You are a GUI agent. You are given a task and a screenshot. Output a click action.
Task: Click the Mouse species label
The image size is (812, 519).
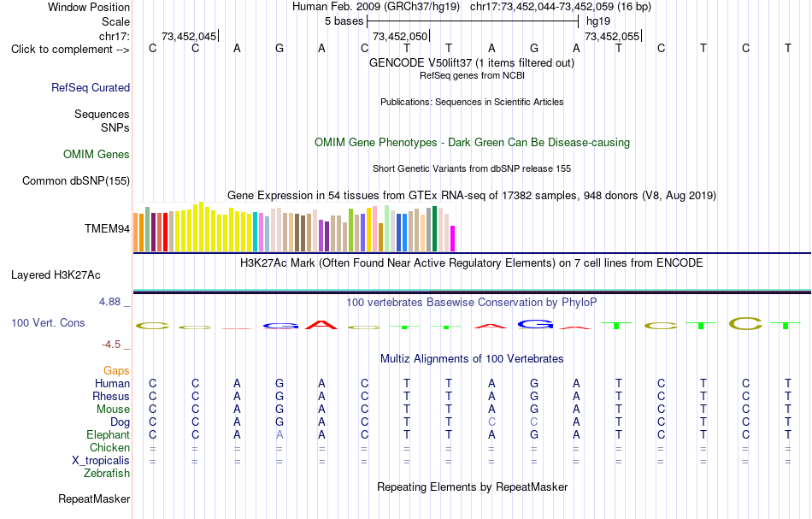[x=113, y=410]
